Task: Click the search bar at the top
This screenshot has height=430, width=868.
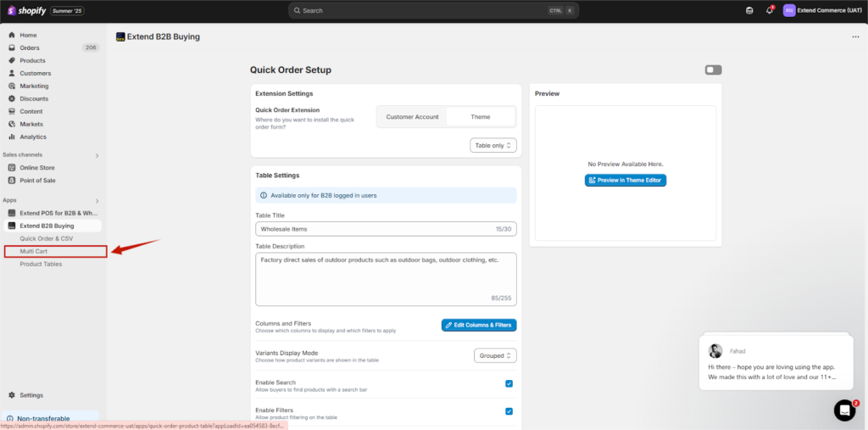Action: click(433, 10)
